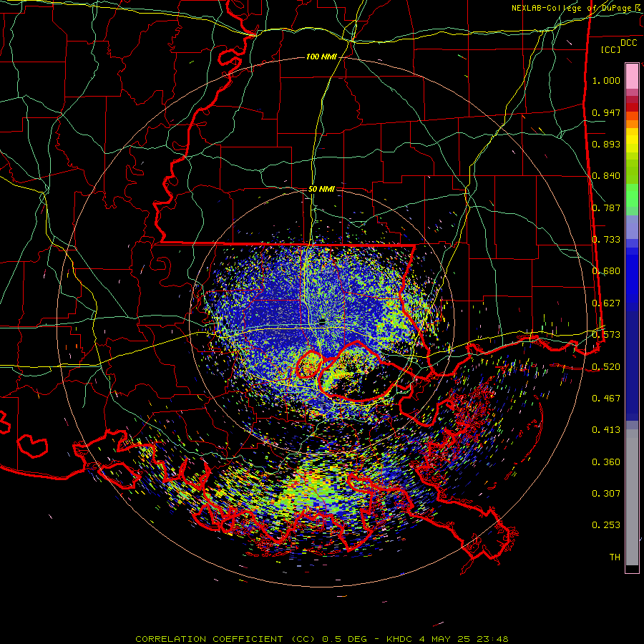This screenshot has width=644, height=644.
Task: Click the 1.000 value on the color scale
Action: (x=606, y=80)
